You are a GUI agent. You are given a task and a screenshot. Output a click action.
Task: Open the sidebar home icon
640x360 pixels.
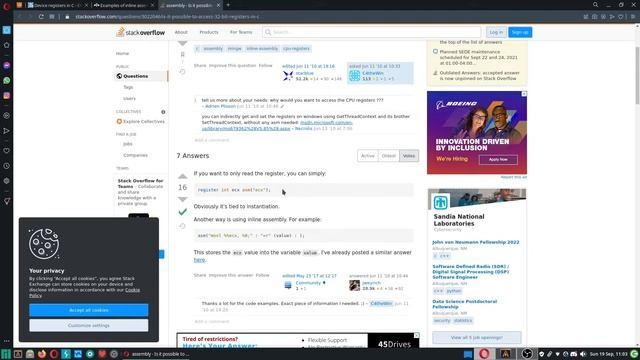click(x=7, y=45)
